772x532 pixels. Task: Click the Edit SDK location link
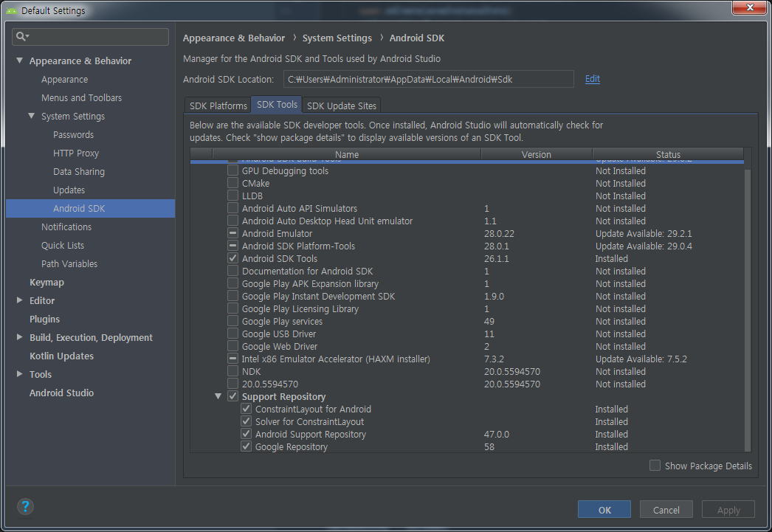pyautogui.click(x=593, y=79)
